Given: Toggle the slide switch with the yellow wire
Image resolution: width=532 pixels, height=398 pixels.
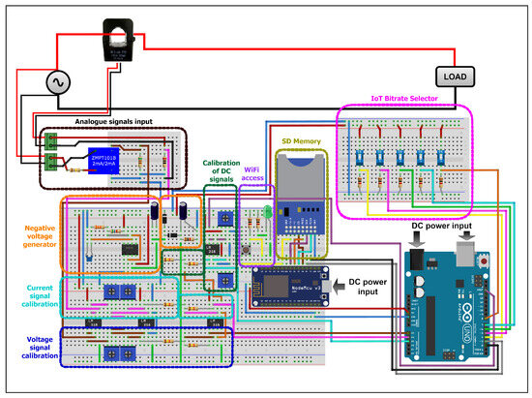Looking at the screenshot, I should click(359, 157).
